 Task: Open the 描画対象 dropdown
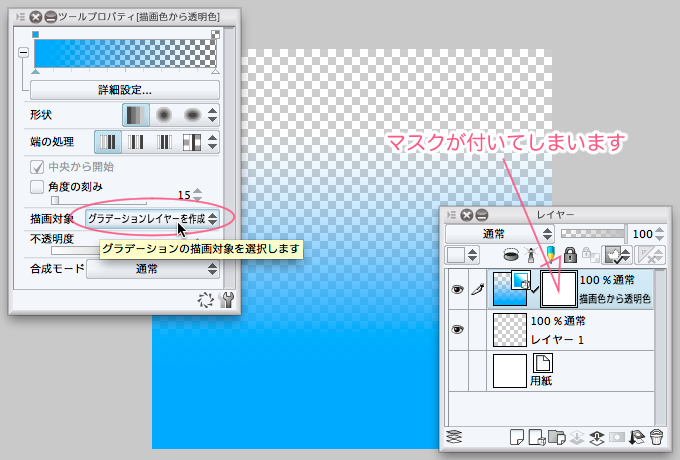coord(152,217)
